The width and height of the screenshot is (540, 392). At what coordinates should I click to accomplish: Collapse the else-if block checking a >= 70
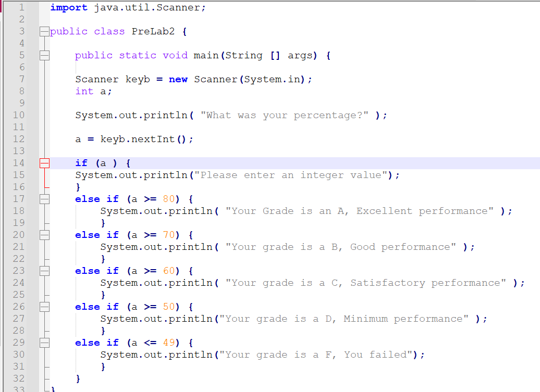pyautogui.click(x=44, y=234)
